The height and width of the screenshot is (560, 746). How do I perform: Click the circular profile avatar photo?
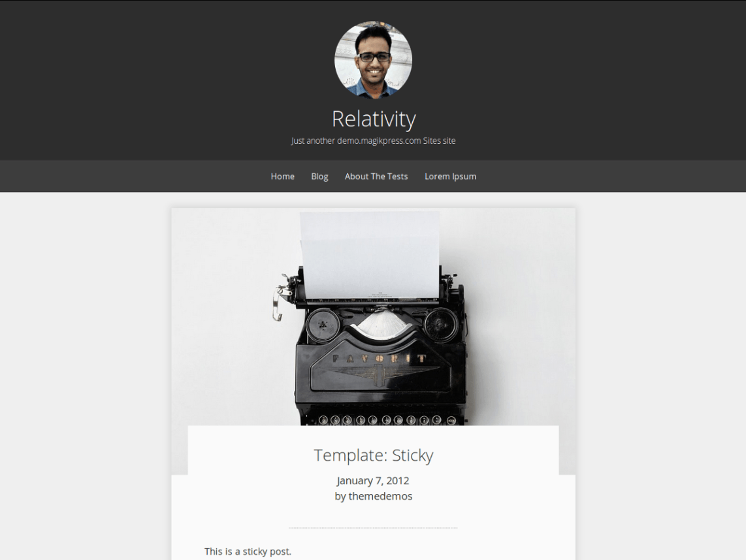[x=373, y=60]
